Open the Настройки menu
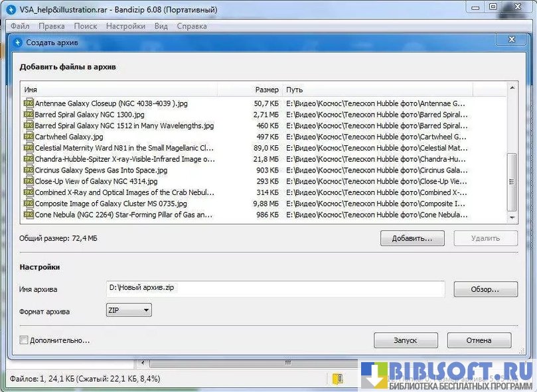The width and height of the screenshot is (537, 392). (x=125, y=26)
